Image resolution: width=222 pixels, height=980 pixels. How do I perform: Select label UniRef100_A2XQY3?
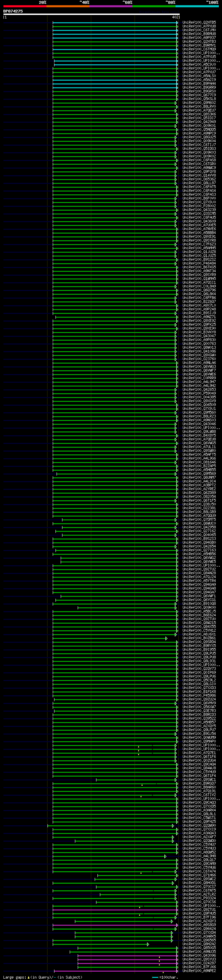(199, 921)
